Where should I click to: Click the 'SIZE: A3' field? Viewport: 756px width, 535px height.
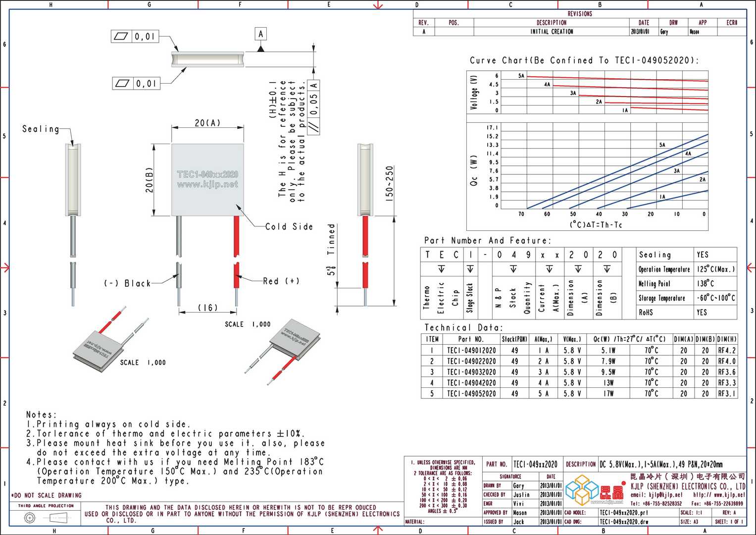click(689, 522)
